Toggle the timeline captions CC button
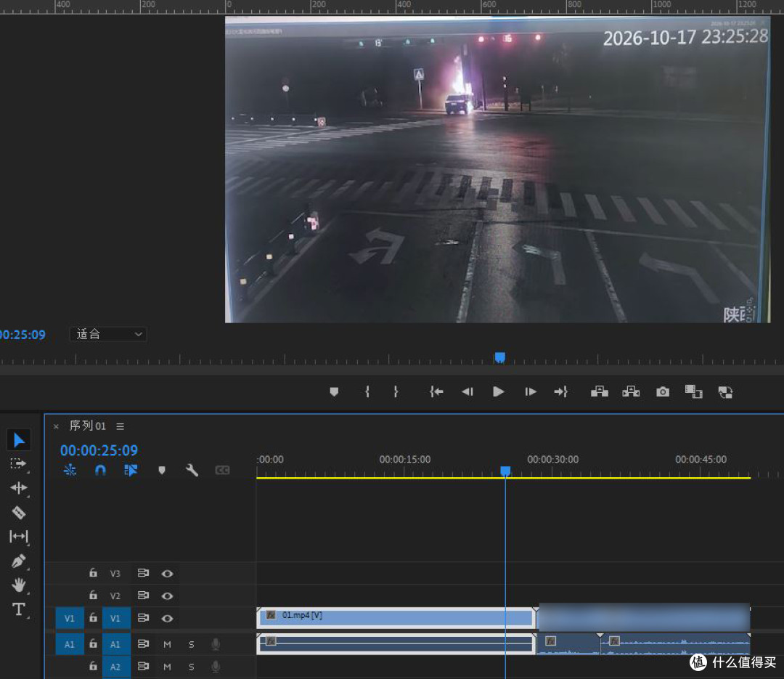 click(x=223, y=470)
